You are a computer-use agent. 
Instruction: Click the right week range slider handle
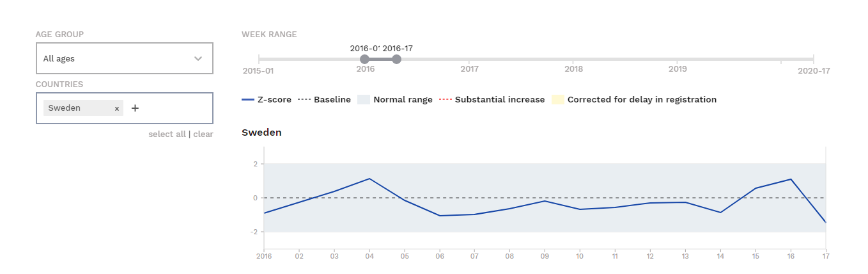[396, 60]
